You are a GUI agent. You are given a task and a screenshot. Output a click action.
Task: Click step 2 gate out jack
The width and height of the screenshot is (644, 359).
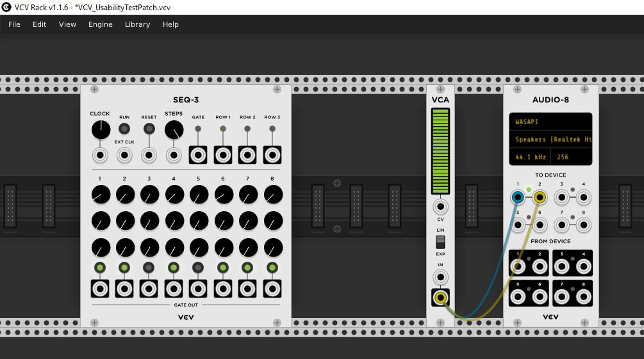click(124, 289)
